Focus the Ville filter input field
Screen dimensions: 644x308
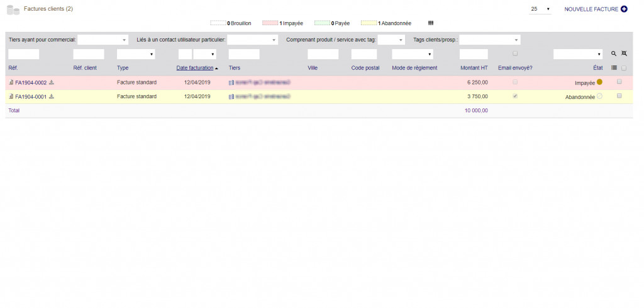pyautogui.click(x=323, y=54)
